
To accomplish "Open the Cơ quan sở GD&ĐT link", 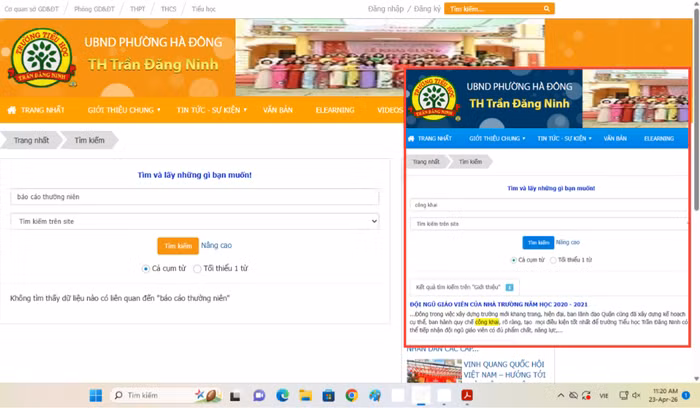I will coord(31,9).
